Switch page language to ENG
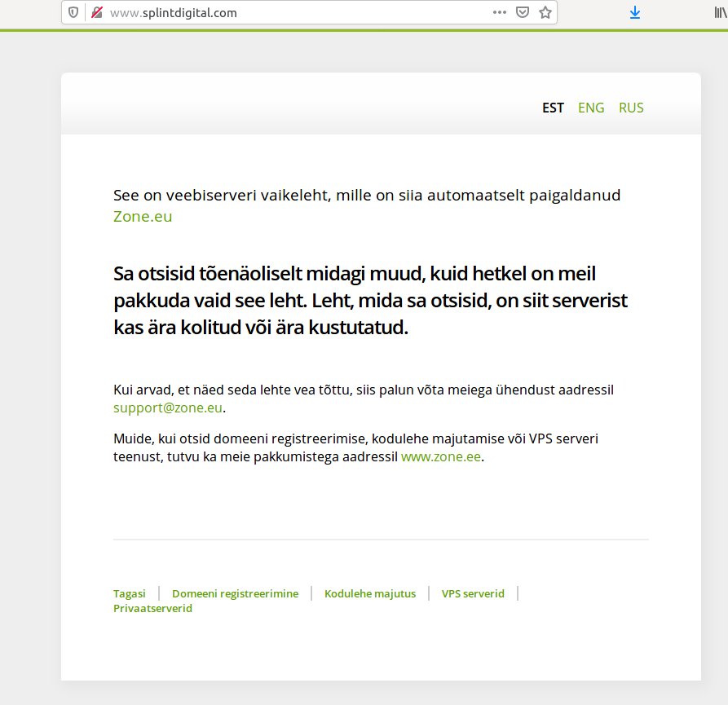The image size is (728, 705). coord(591,108)
